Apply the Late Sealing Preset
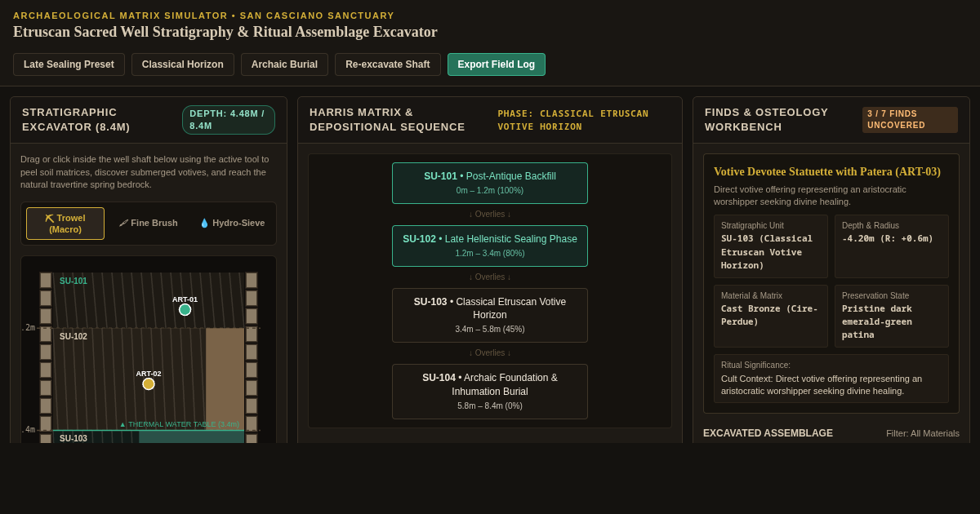The height and width of the screenshot is (514, 980). (x=69, y=64)
